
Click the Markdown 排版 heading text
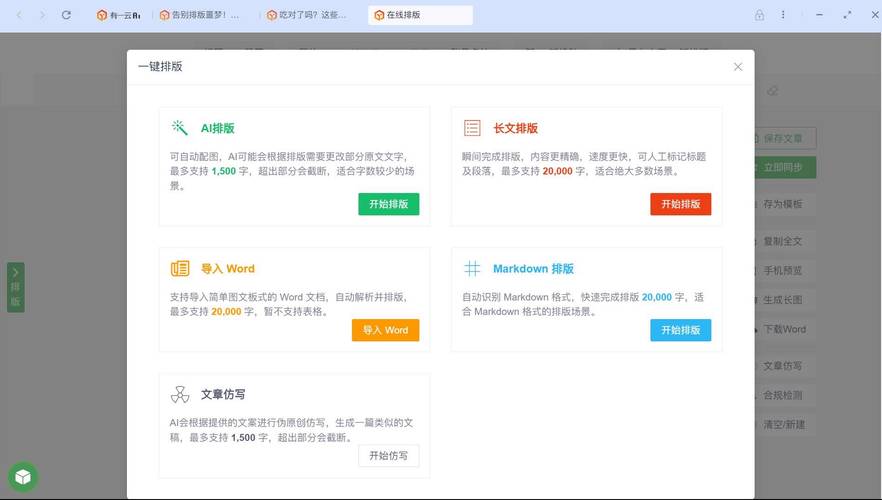pos(533,269)
